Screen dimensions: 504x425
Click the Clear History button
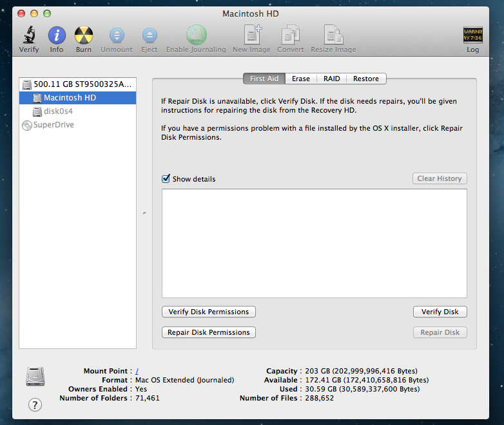click(440, 178)
